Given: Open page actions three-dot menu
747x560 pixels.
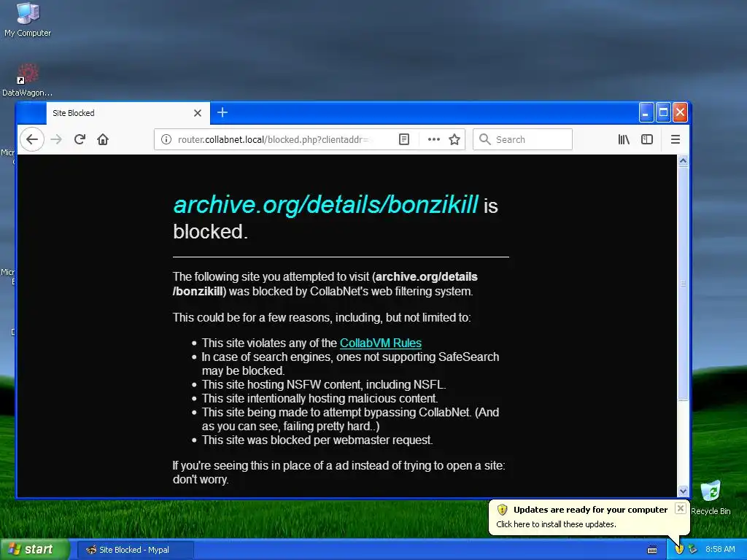Looking at the screenshot, I should [x=433, y=139].
